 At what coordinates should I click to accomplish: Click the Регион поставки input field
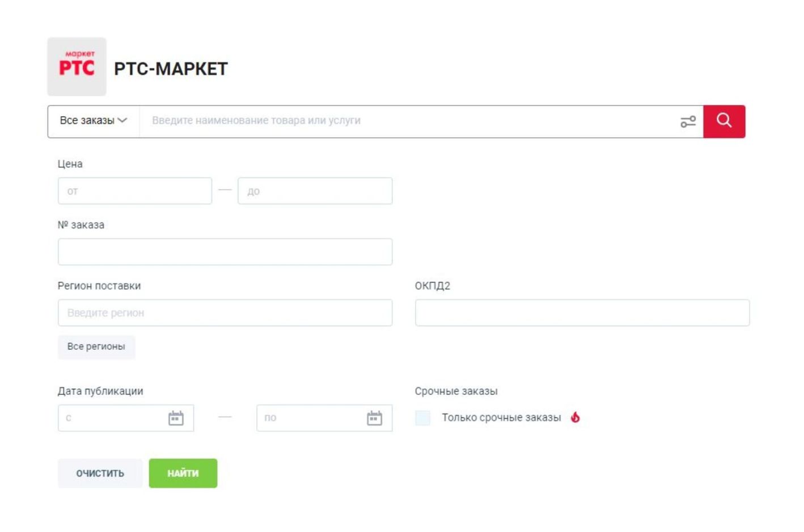coord(225,313)
